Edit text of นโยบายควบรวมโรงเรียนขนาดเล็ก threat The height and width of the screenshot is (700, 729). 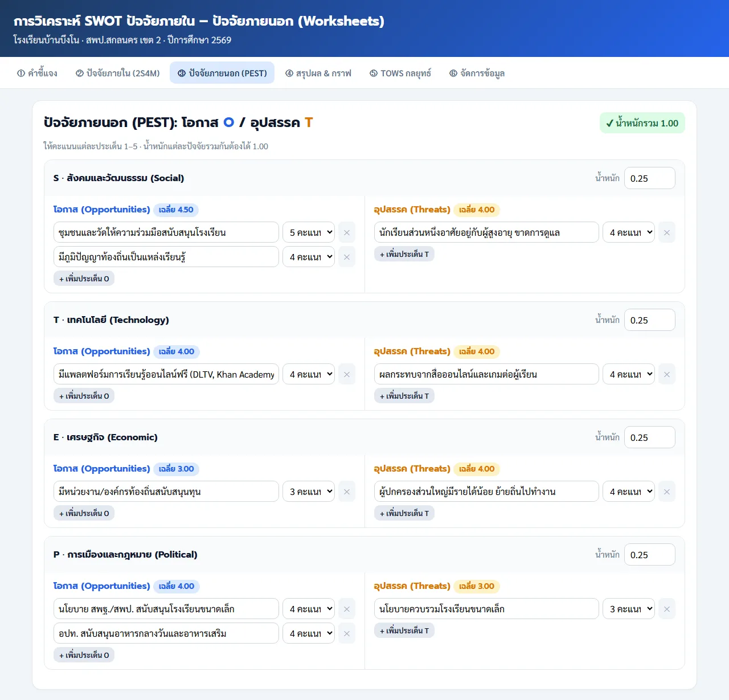486,609
